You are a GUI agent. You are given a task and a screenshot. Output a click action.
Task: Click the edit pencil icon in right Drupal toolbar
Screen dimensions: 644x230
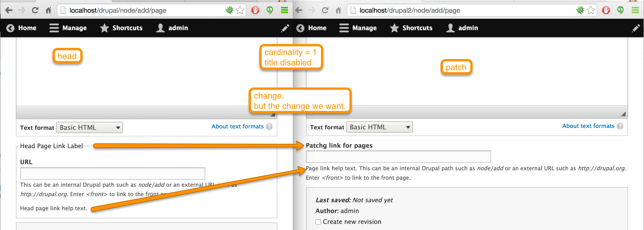(636, 28)
